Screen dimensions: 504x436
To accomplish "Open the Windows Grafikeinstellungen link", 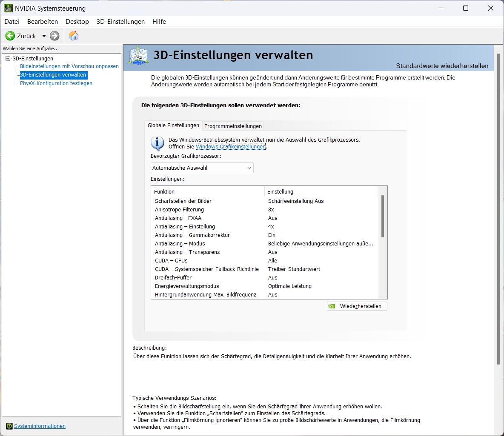I will [230, 147].
